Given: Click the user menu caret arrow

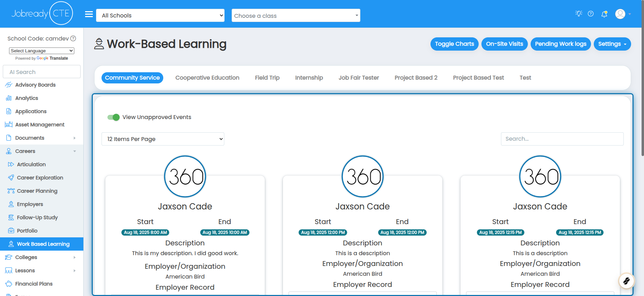Looking at the screenshot, I should coord(630,14).
